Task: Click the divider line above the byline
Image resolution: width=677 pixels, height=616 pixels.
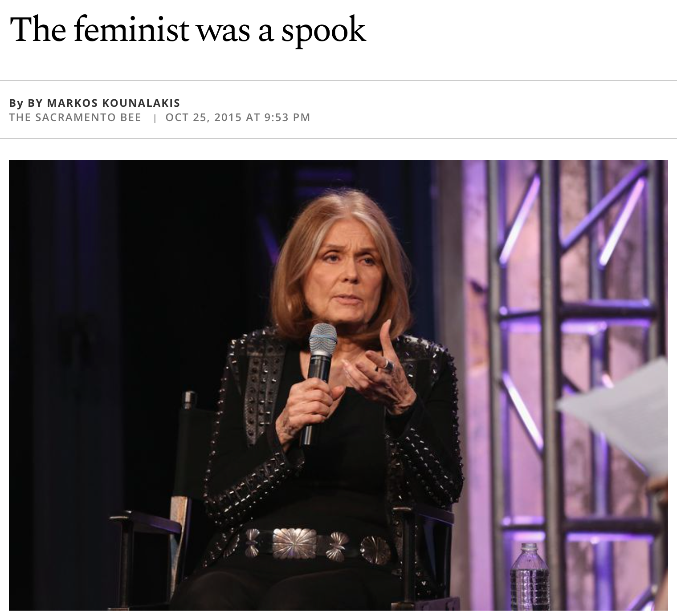Action: [338, 81]
